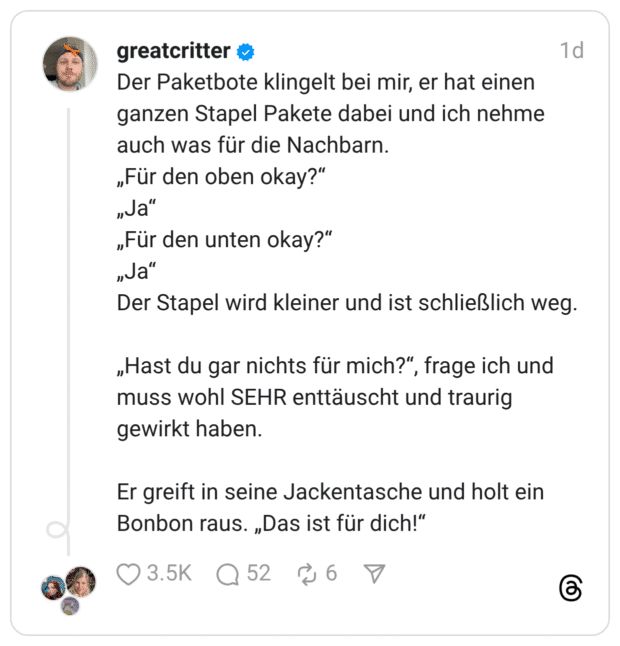This screenshot has height=646, width=620.
Task: Open the 52 replies count
Action: 258,574
